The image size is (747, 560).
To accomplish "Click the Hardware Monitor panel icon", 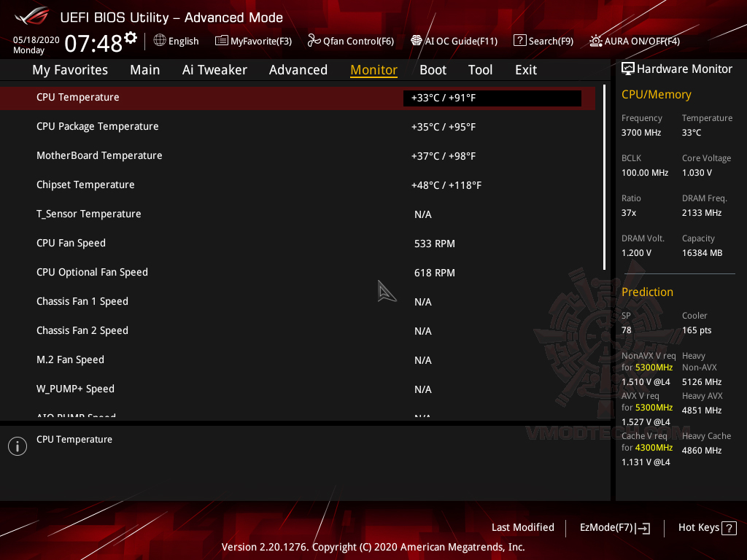I will click(x=628, y=69).
